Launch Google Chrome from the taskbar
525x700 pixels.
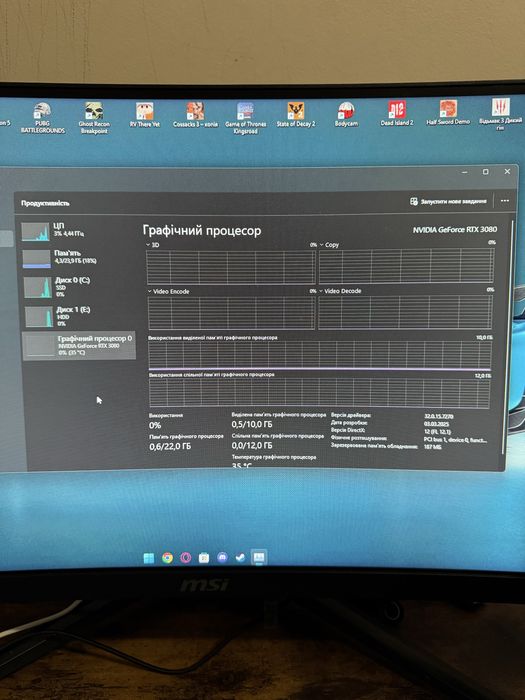coord(167,558)
